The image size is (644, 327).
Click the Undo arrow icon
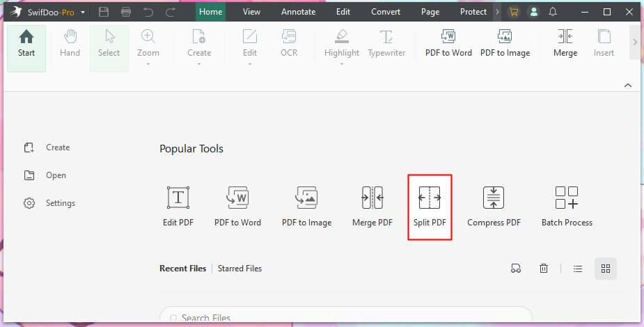pos(148,13)
